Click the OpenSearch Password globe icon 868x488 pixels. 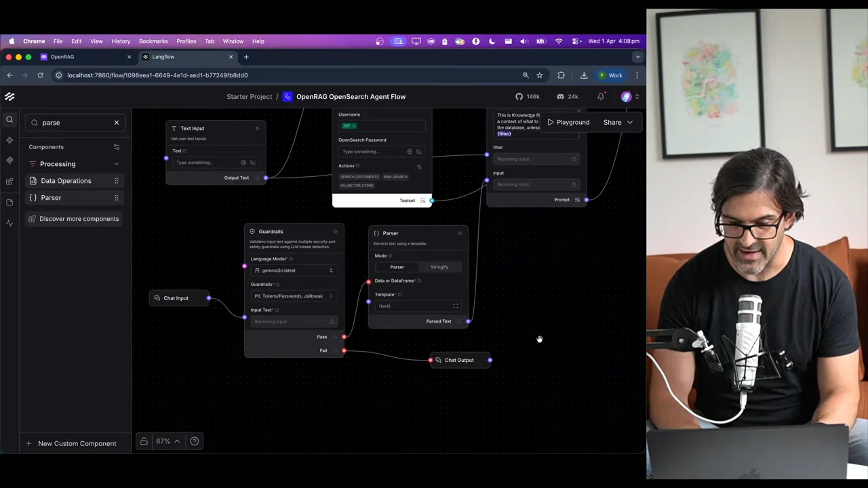click(x=410, y=152)
